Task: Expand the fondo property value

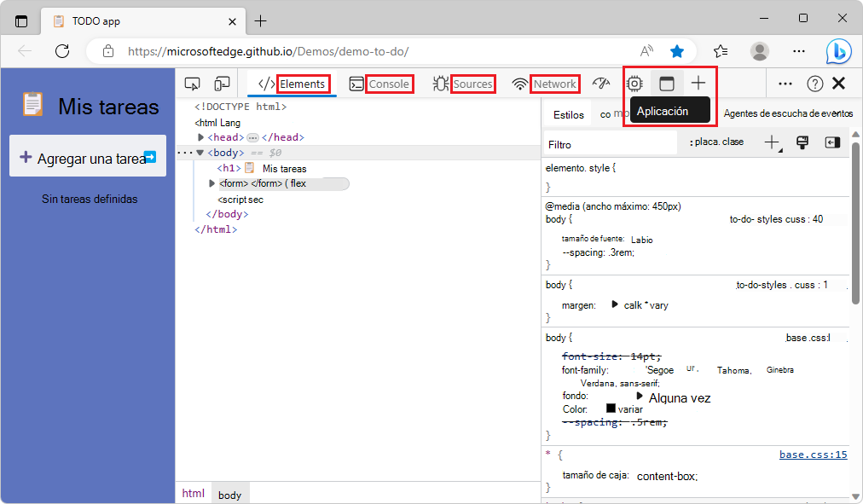Action: pos(640,396)
